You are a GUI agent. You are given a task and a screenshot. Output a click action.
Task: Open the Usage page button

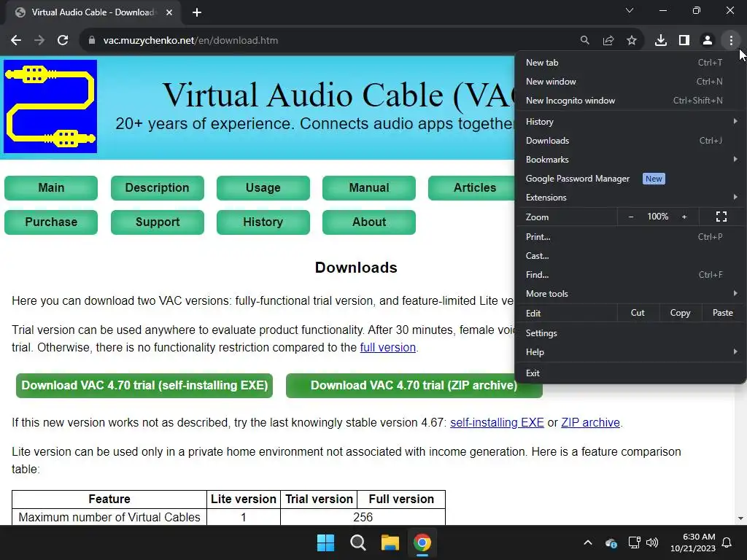coord(263,187)
